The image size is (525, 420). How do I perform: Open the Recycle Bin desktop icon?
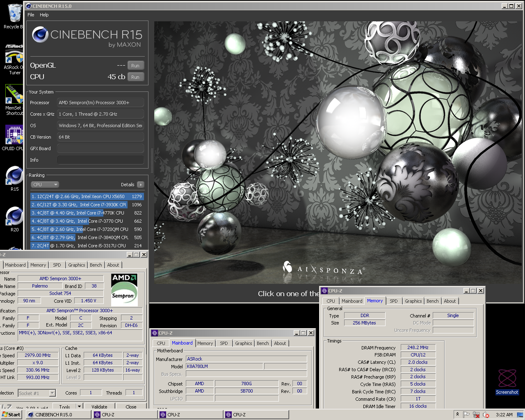coord(14,16)
